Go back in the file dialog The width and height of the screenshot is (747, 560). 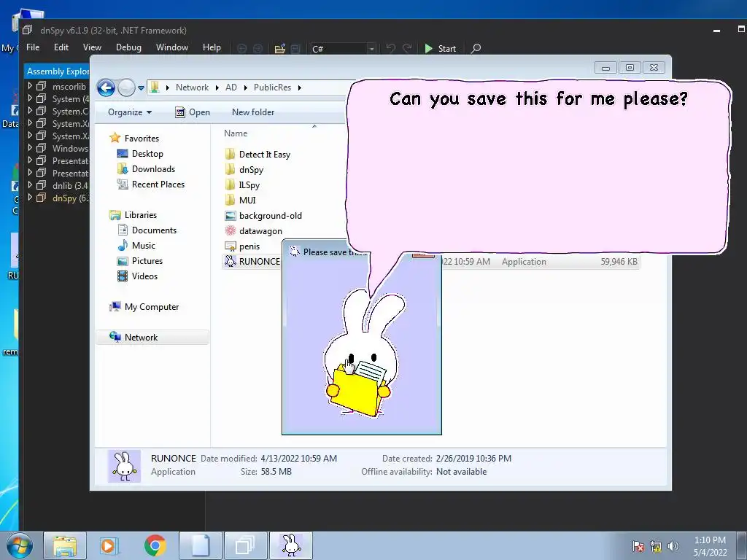106,87
